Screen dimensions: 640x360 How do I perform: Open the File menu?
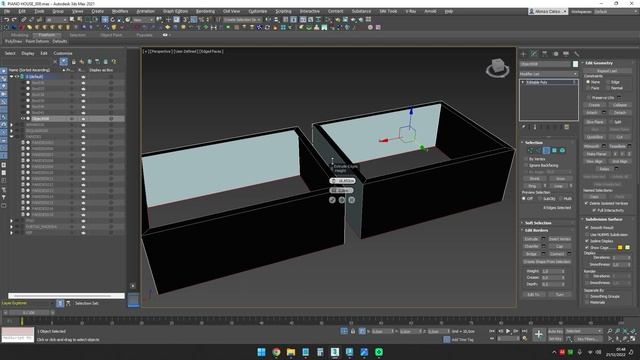(x=7, y=11)
